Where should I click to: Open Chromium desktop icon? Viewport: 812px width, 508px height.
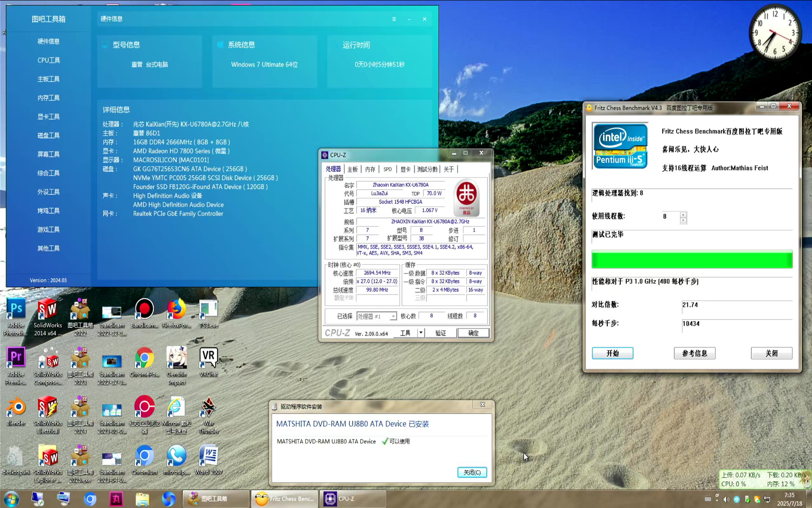pyautogui.click(x=144, y=460)
